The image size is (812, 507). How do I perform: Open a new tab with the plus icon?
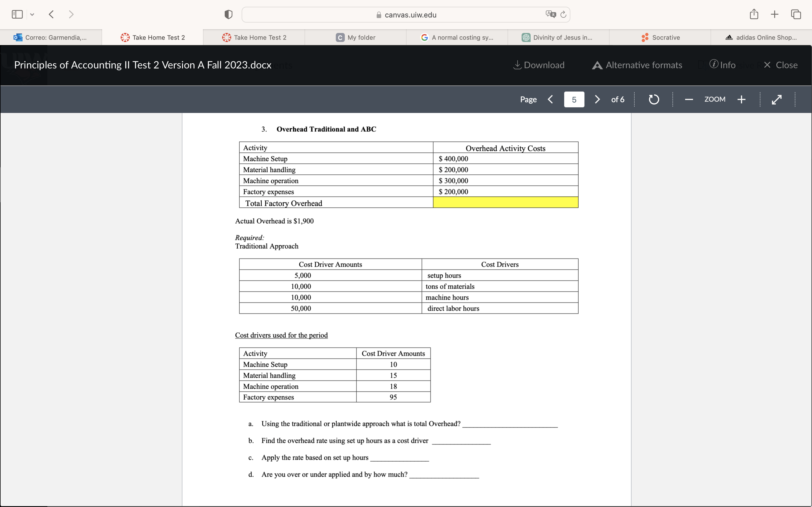tap(775, 14)
